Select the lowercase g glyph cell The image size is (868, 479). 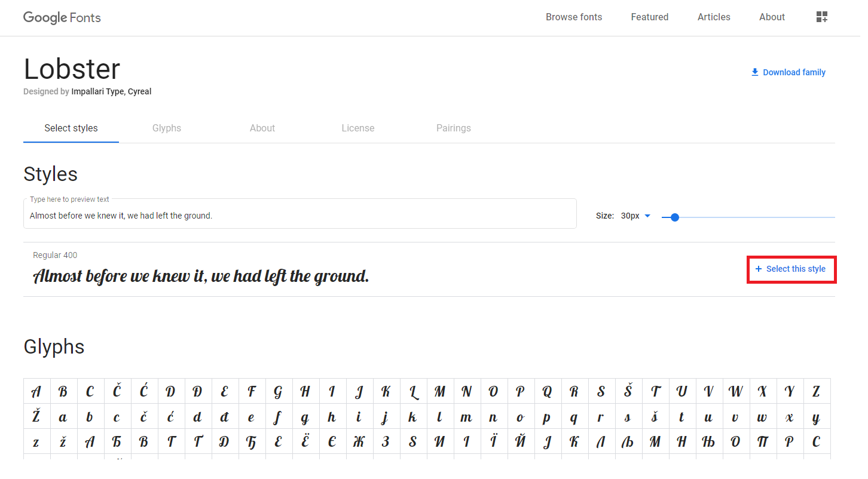point(305,417)
